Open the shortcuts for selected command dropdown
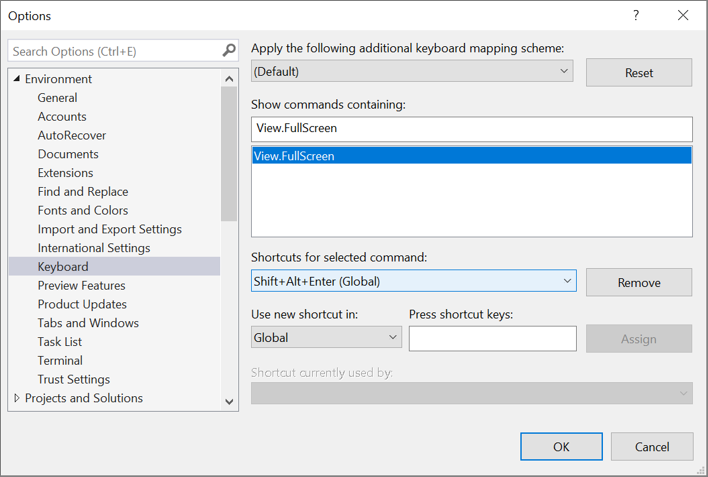Image resolution: width=708 pixels, height=477 pixels. tap(414, 281)
